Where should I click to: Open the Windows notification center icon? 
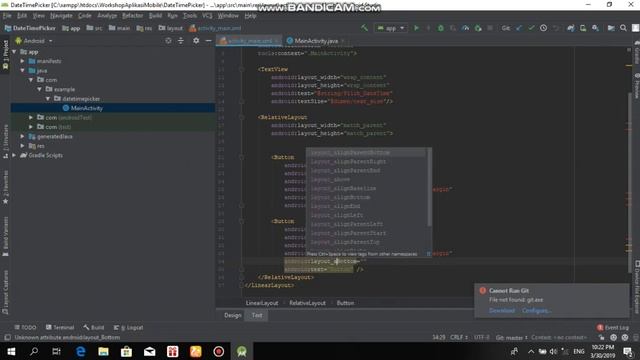[x=628, y=351]
